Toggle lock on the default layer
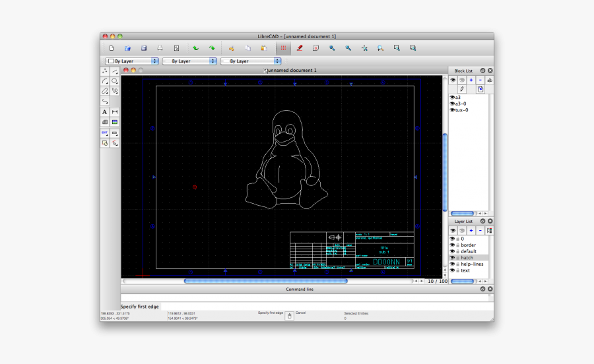 click(457, 251)
